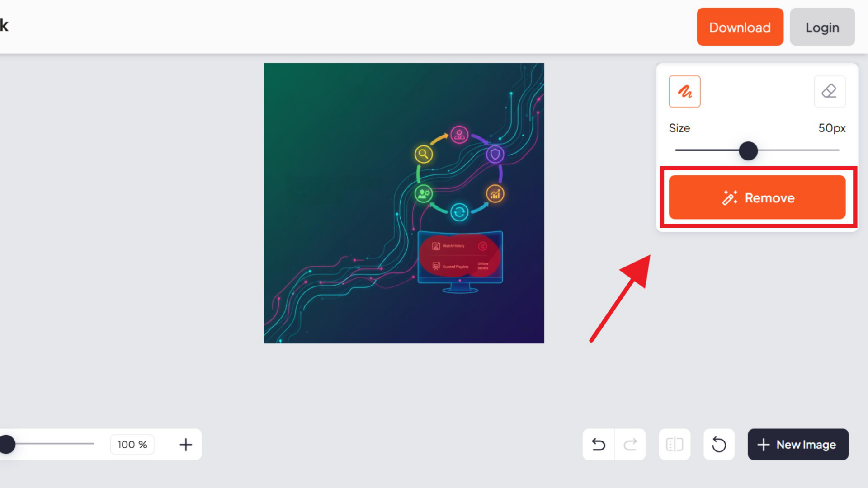Click the red masked area on monitor
The width and height of the screenshot is (868, 488).
pyautogui.click(x=460, y=256)
